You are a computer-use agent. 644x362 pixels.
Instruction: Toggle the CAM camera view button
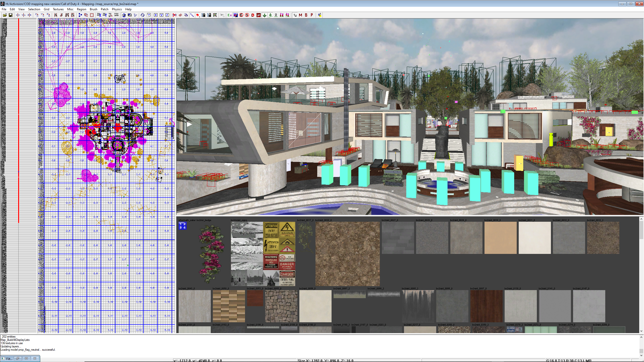coord(124,15)
